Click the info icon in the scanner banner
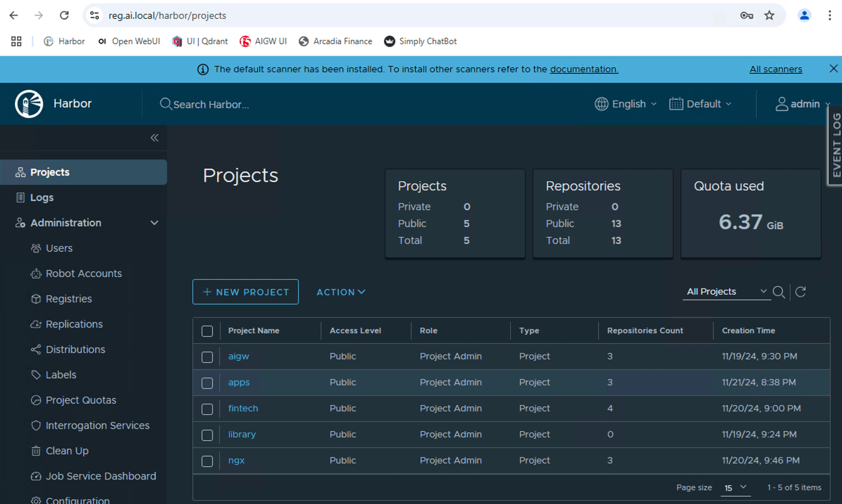Image resolution: width=842 pixels, height=504 pixels. [203, 69]
